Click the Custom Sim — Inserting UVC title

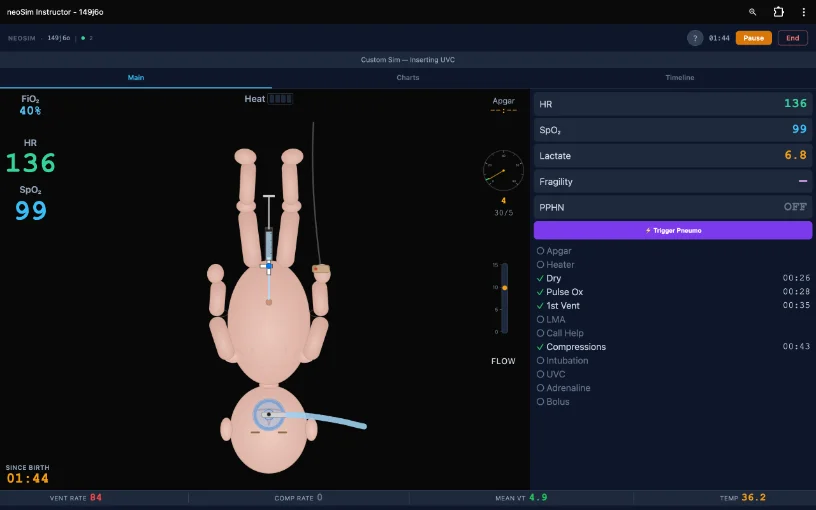coord(407,60)
